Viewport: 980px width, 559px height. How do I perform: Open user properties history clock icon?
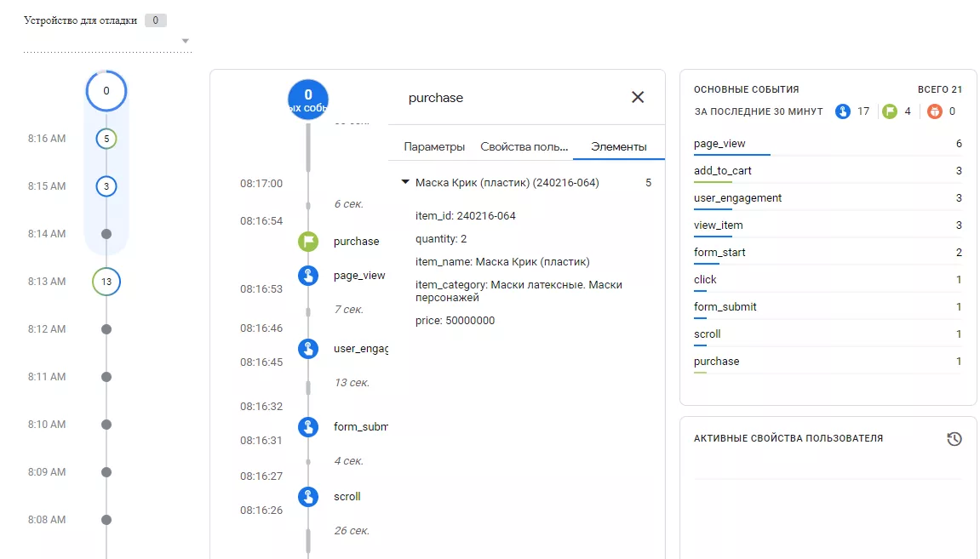point(954,438)
